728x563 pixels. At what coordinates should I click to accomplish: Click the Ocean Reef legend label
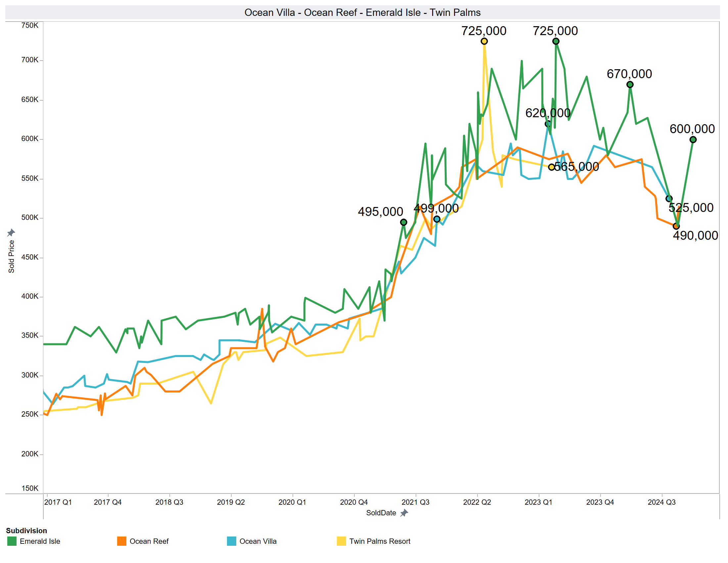(149, 541)
